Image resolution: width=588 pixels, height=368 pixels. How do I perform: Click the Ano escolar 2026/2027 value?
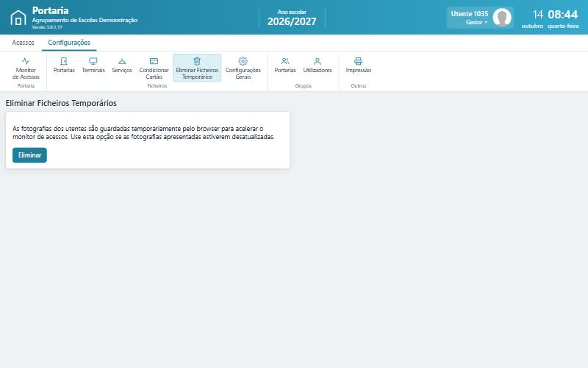tap(292, 21)
